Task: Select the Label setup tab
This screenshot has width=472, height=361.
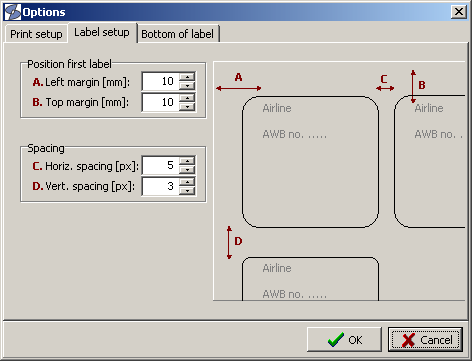Action: pos(102,33)
